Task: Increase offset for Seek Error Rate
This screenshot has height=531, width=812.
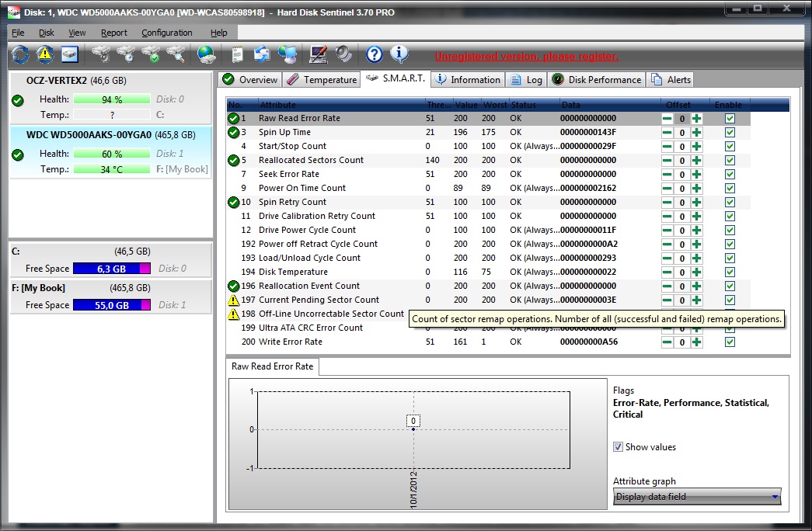Action: click(697, 175)
